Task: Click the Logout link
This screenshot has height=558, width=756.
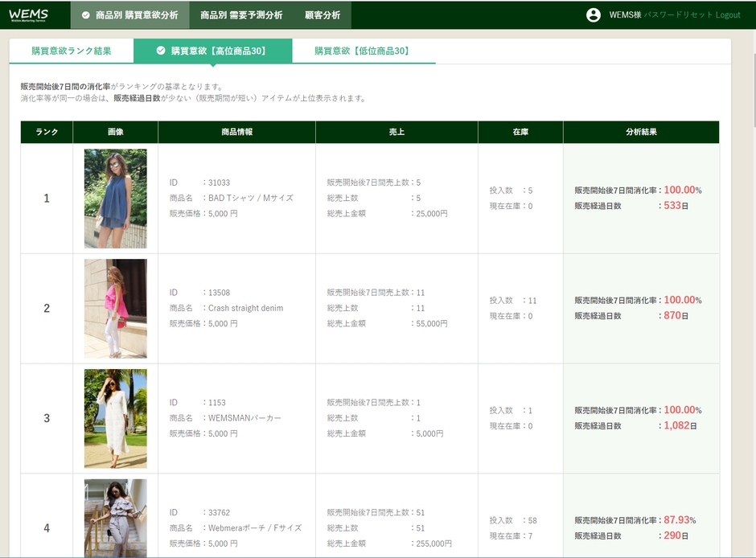Action: pos(728,15)
